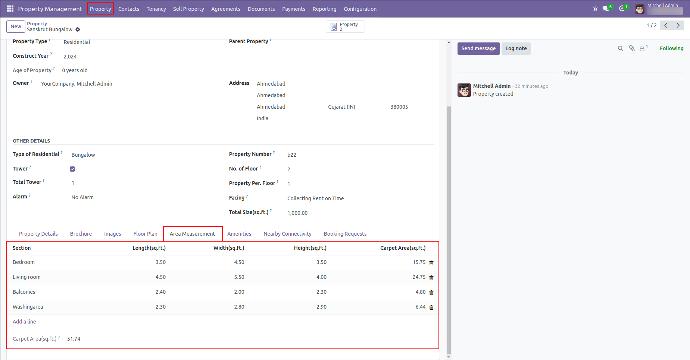Open attachments with the paperclip icon
This screenshot has height=360, width=690.
pyautogui.click(x=631, y=48)
